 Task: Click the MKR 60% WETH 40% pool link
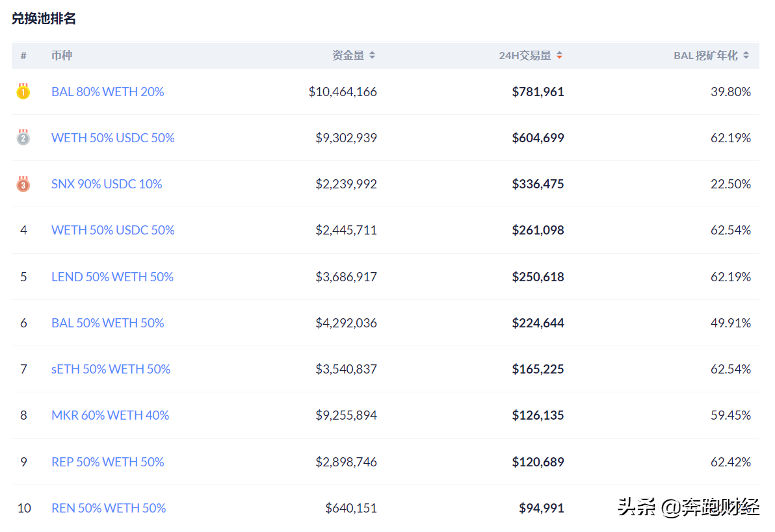(x=110, y=414)
